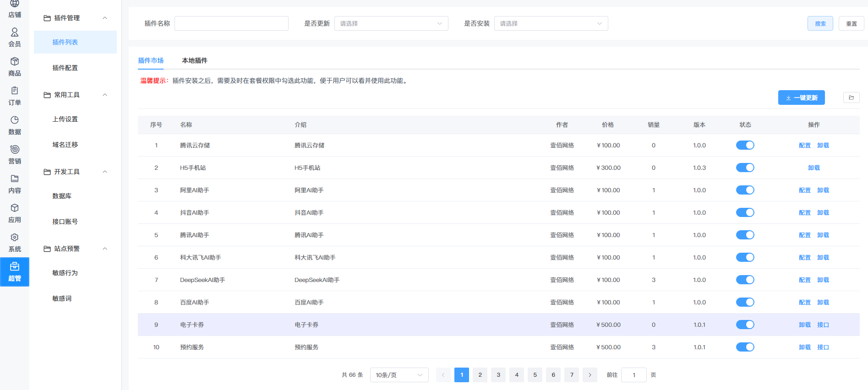Open the 会员 members section icon
This screenshot has height=390, width=868.
pyautogui.click(x=15, y=32)
